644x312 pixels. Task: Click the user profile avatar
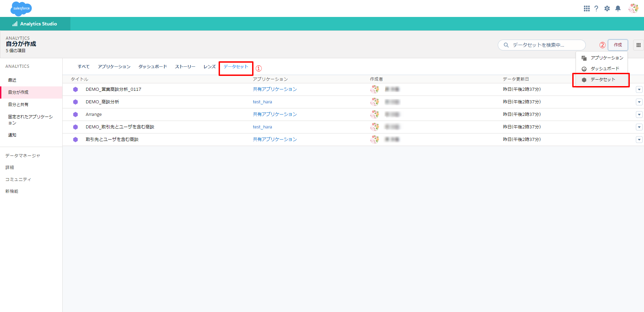pyautogui.click(x=633, y=8)
